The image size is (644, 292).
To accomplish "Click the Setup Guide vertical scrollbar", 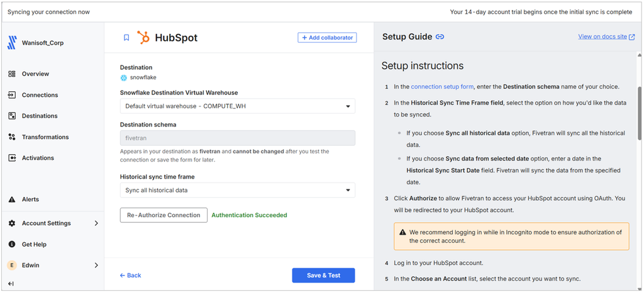I will click(640, 113).
